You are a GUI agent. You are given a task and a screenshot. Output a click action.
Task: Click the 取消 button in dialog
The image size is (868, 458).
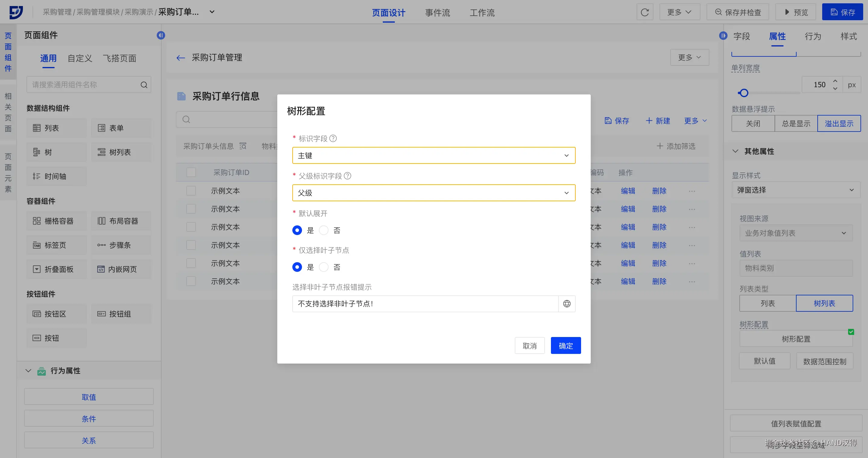[529, 346]
